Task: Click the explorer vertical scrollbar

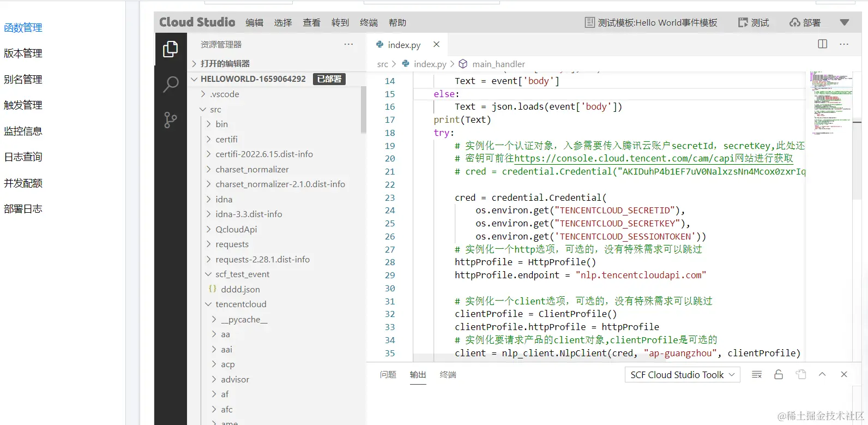Action: [x=364, y=109]
